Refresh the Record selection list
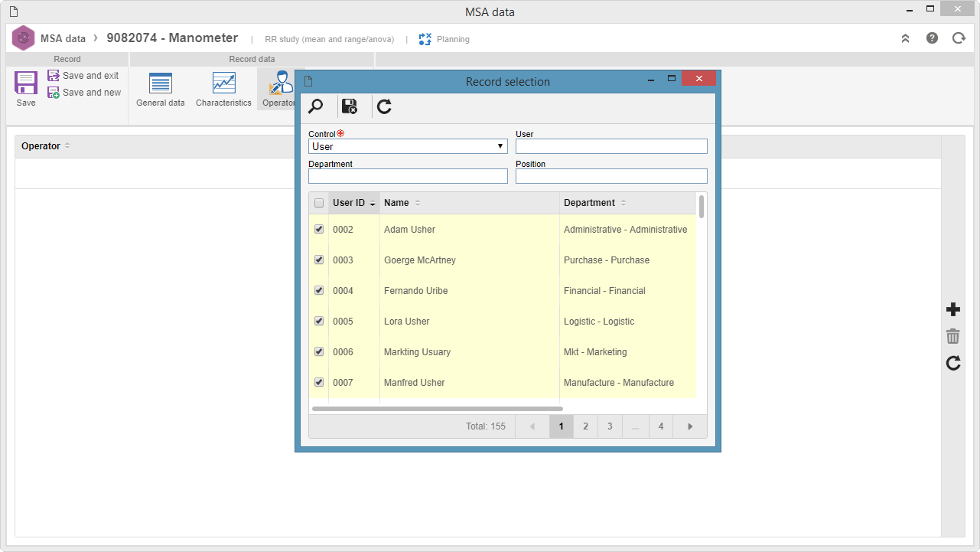The image size is (980, 552). coord(385,106)
